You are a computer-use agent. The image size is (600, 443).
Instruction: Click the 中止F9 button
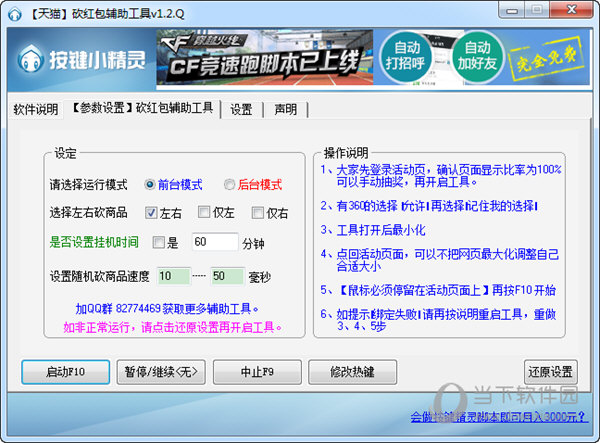point(257,372)
